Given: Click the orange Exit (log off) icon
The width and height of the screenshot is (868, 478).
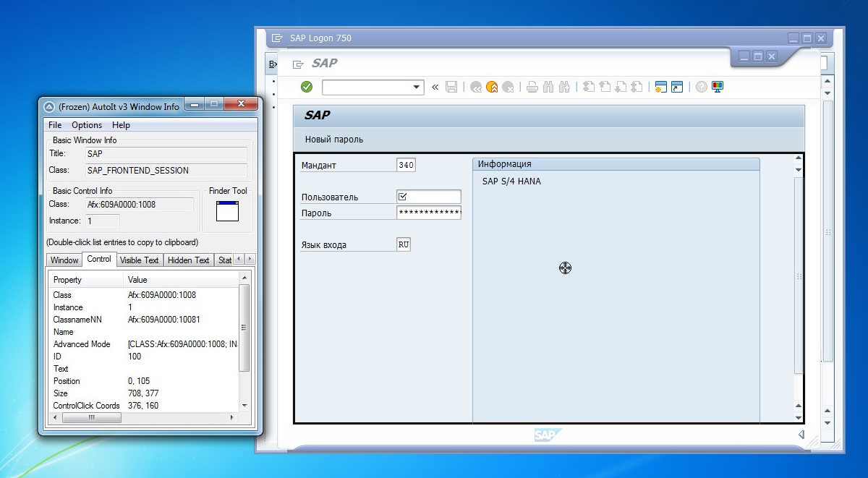Looking at the screenshot, I should click(x=492, y=87).
